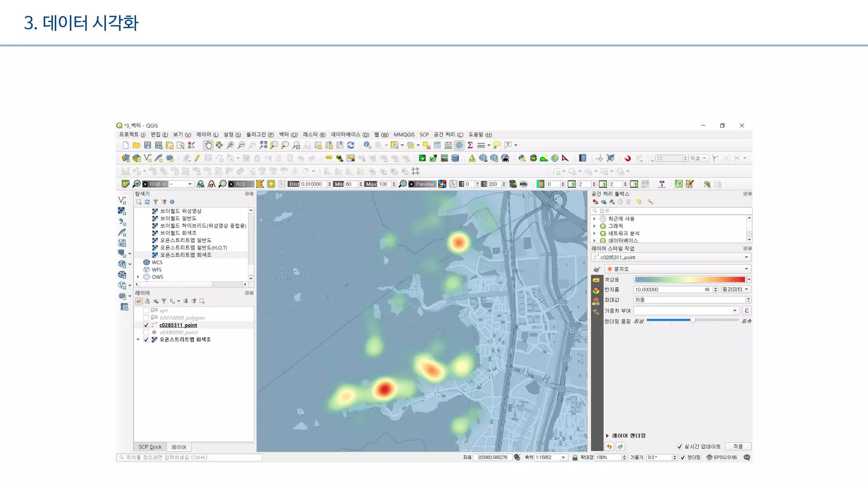Click the Statistical Summary sigma icon
The image size is (868, 488).
[470, 145]
